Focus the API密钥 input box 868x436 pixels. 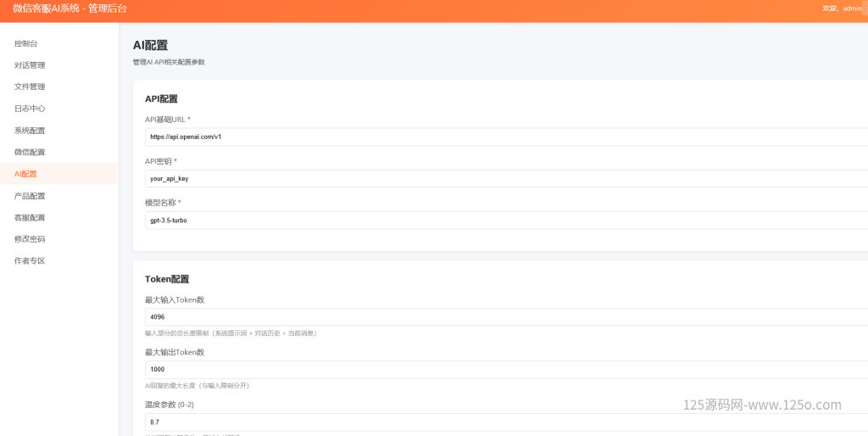click(x=505, y=178)
